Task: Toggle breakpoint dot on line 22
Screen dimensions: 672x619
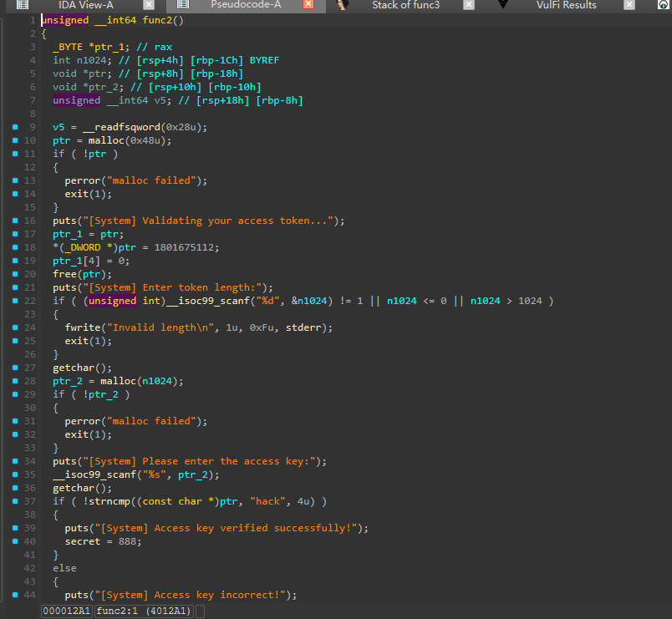Action: click(15, 301)
